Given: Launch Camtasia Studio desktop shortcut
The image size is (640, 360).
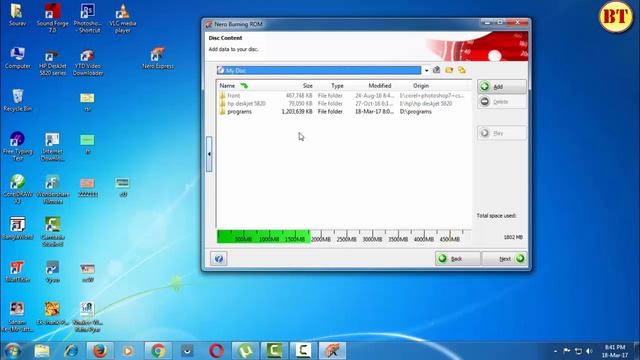Looking at the screenshot, I should click(x=52, y=231).
